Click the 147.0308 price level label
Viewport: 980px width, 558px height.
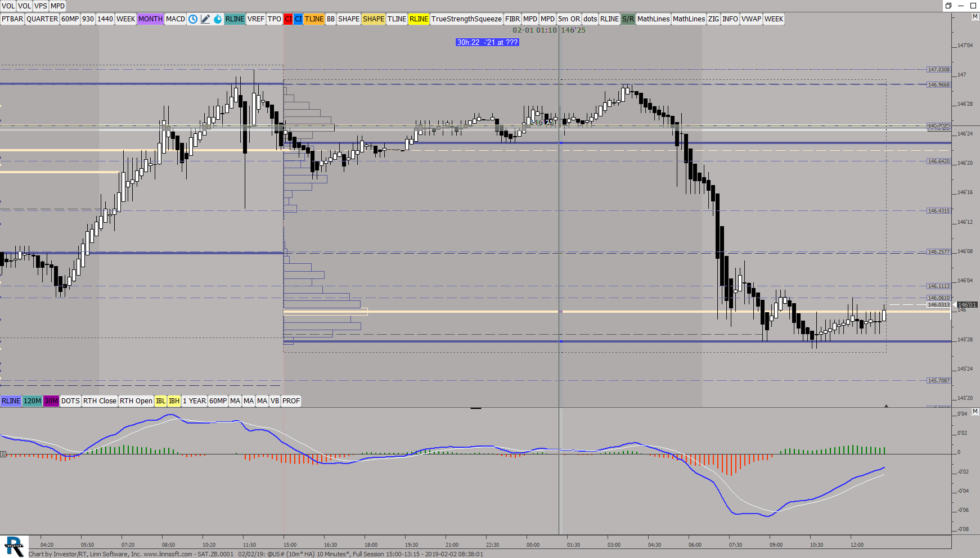(x=939, y=70)
